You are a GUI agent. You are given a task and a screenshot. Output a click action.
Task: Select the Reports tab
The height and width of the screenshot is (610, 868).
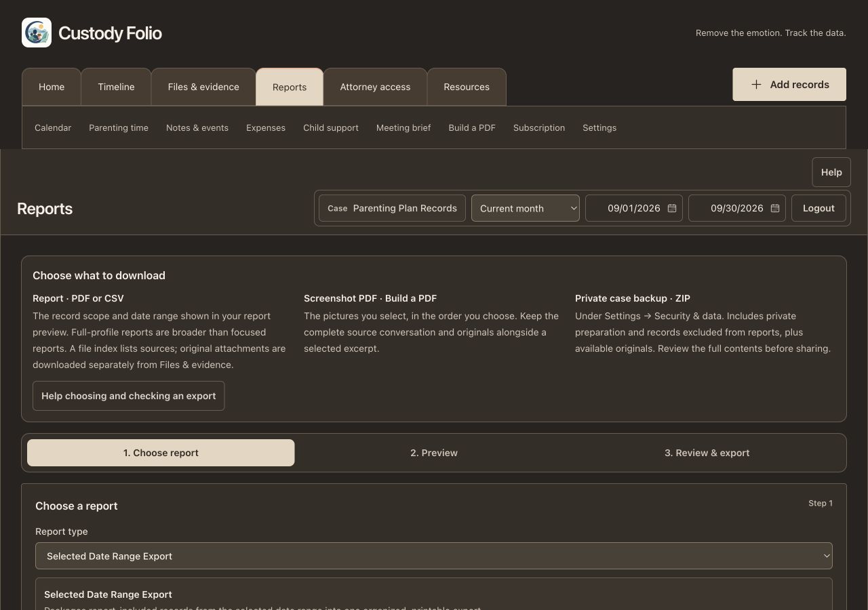(x=290, y=87)
